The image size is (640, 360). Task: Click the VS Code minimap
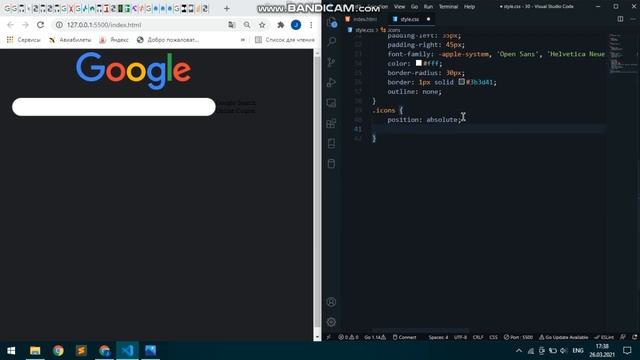622,53
